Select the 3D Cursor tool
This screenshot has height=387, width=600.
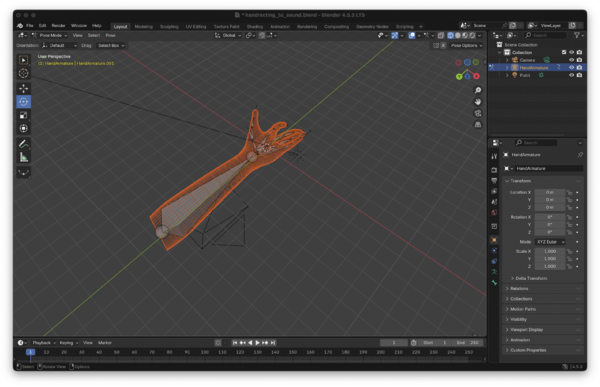tap(24, 73)
